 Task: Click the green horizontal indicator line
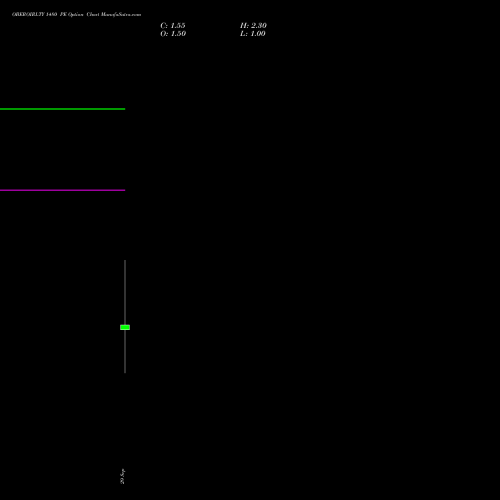pos(62,109)
